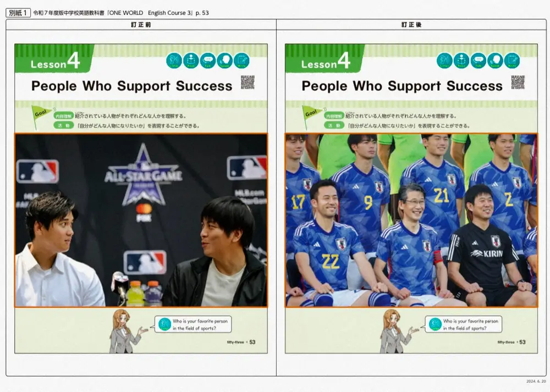
Task: Click the 訂正前 column header
Action: [141, 25]
